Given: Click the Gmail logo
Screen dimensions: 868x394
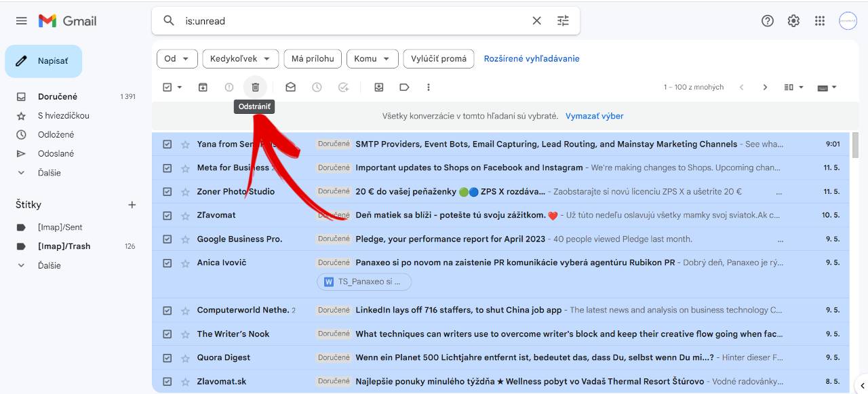Looking at the screenshot, I should click(67, 21).
